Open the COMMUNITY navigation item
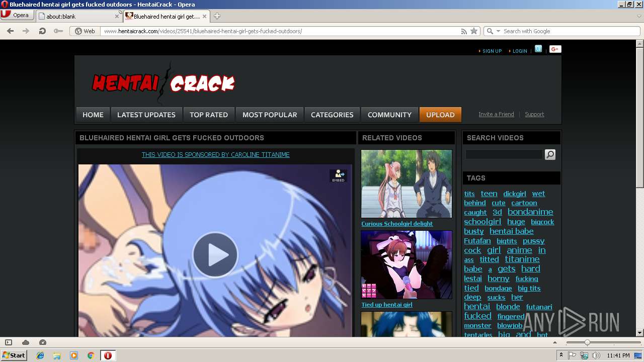 click(389, 115)
